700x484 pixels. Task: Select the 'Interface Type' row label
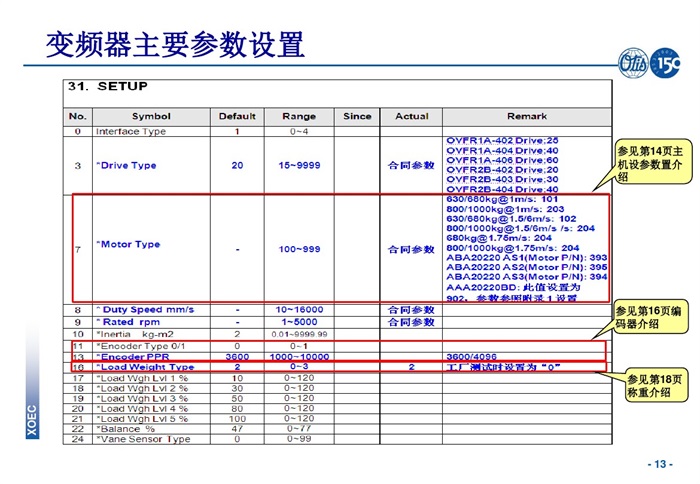click(x=131, y=131)
